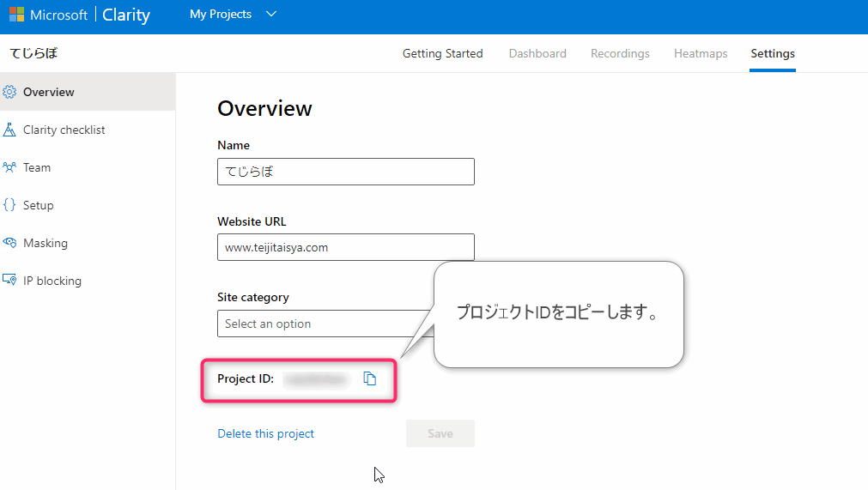
Task: Click the Overview page heading
Action: [264, 108]
